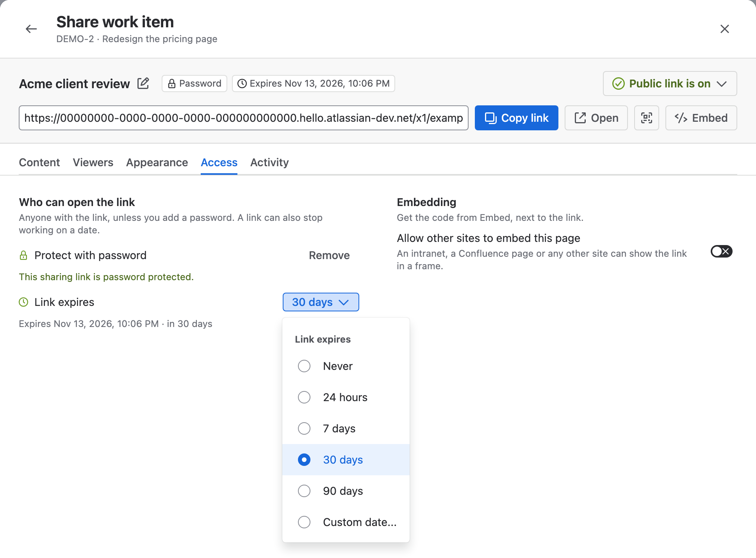Click the green check icon in Public link is on
The image size is (756, 558).
click(619, 84)
